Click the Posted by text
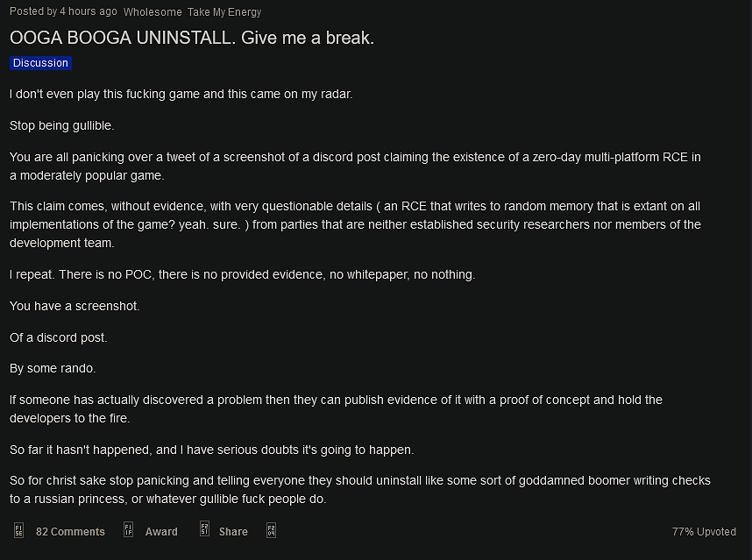 click(32, 11)
